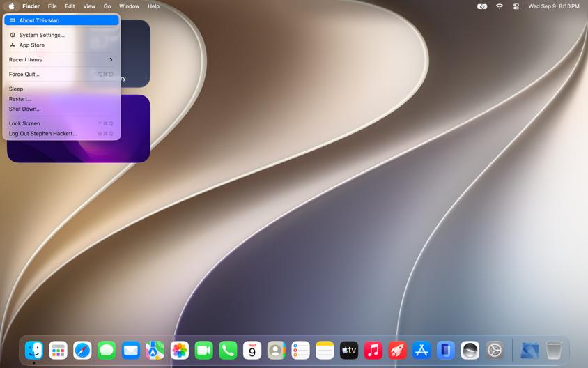Open Calendar icon showing 9
Image resolution: width=588 pixels, height=368 pixels.
(252, 351)
